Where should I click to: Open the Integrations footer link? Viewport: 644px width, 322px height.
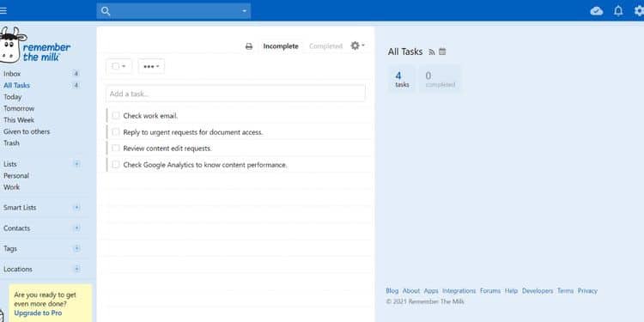(x=459, y=290)
